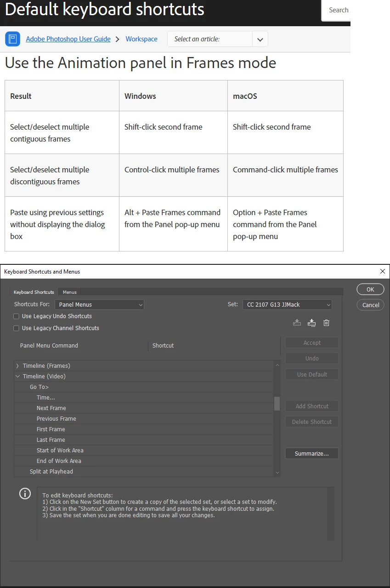Select the Split at Playhead row

(144, 472)
